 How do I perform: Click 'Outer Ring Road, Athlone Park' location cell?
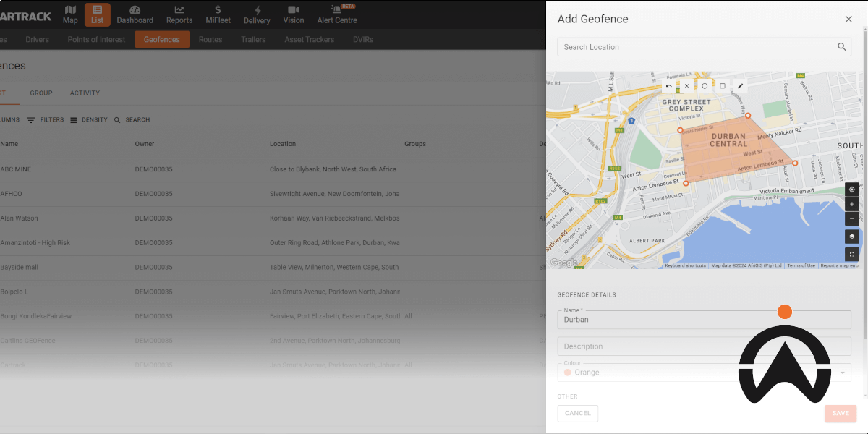point(335,243)
